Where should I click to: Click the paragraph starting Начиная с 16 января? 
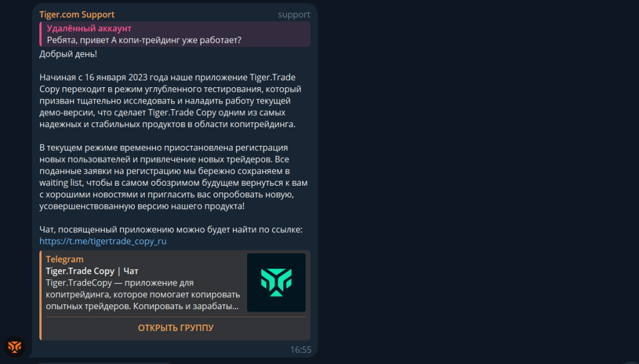tap(170, 100)
